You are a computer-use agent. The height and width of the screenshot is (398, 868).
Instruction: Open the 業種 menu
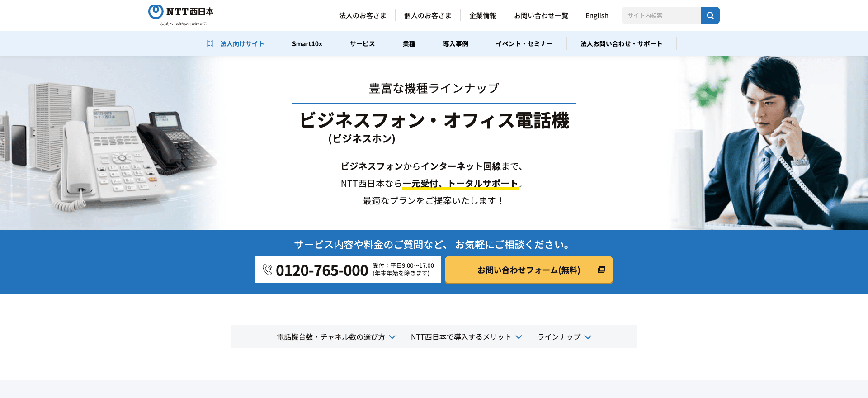point(409,43)
